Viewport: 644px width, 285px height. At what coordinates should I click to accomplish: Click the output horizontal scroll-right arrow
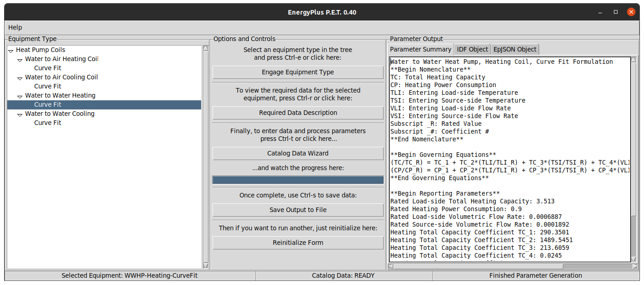point(634,266)
